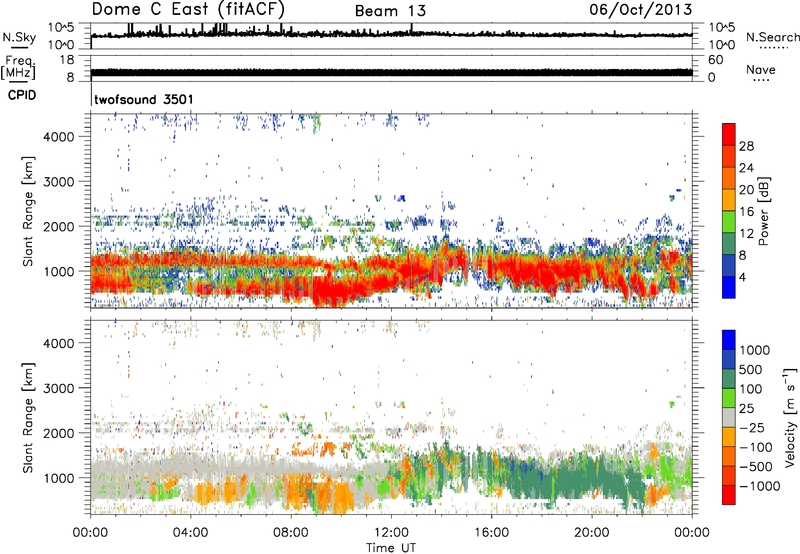Click the 'Beam 13' label
800x554 pixels.
390,11
